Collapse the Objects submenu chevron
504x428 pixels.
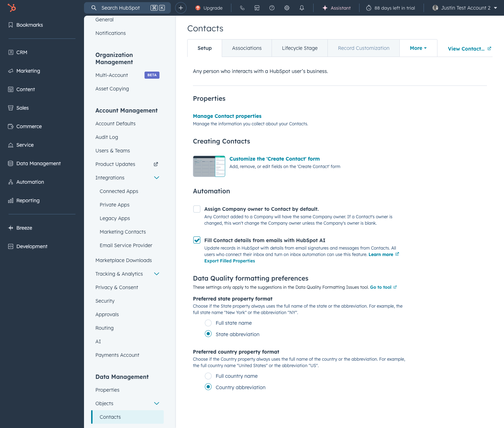[x=157, y=403]
